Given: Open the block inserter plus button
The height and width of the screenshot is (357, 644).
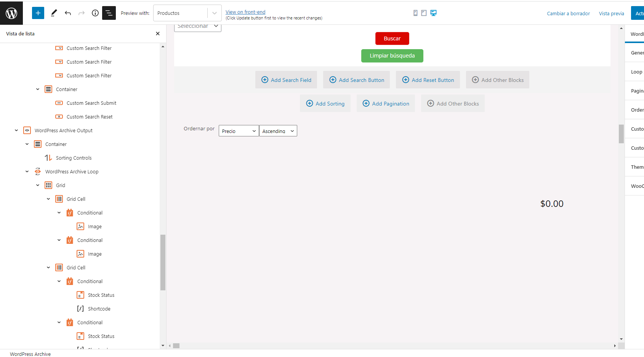Looking at the screenshot, I should (38, 13).
